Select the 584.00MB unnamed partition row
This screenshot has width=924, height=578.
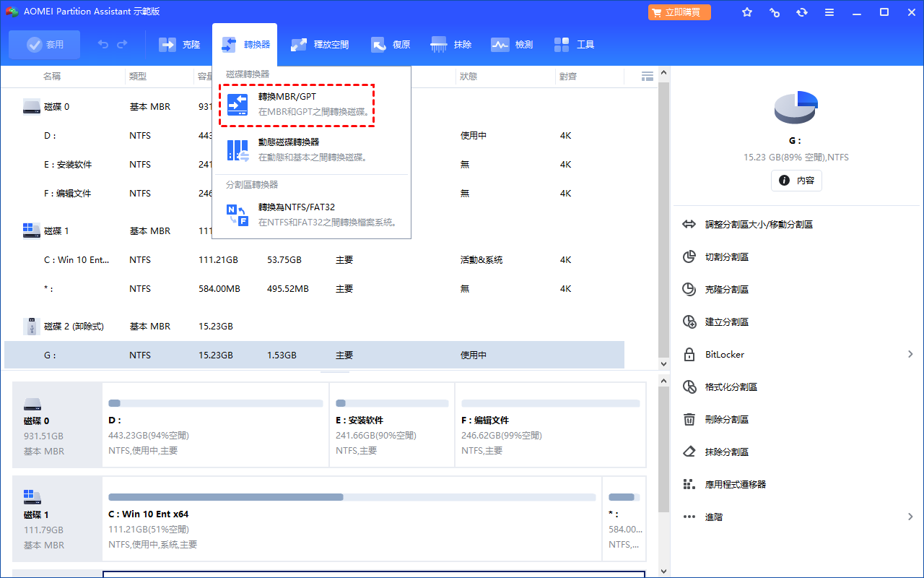pyautogui.click(x=314, y=289)
